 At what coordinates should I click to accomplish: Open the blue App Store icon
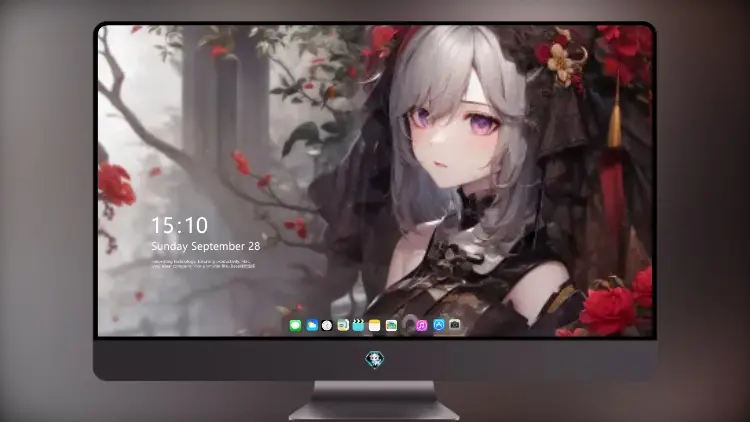439,325
